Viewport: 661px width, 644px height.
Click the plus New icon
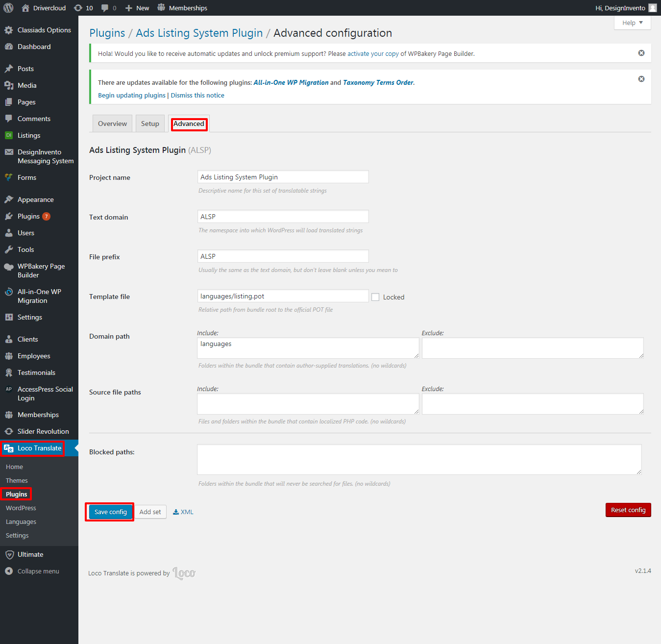(129, 8)
